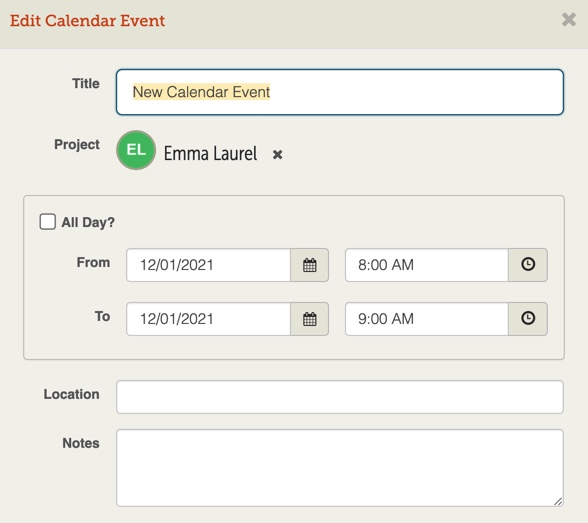This screenshot has width=588, height=523.
Task: Click the 8:00 AM start time field
Action: (427, 265)
